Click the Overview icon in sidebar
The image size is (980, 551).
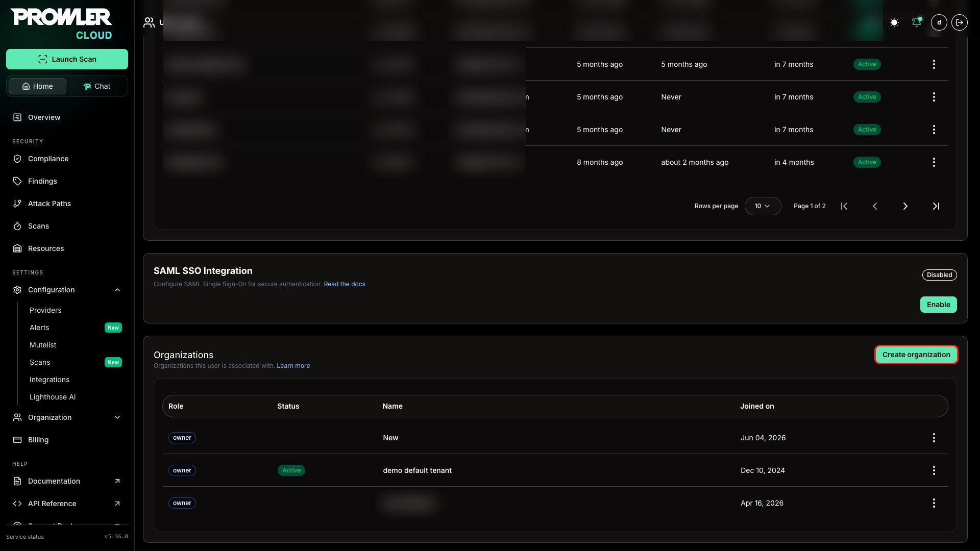click(x=17, y=117)
